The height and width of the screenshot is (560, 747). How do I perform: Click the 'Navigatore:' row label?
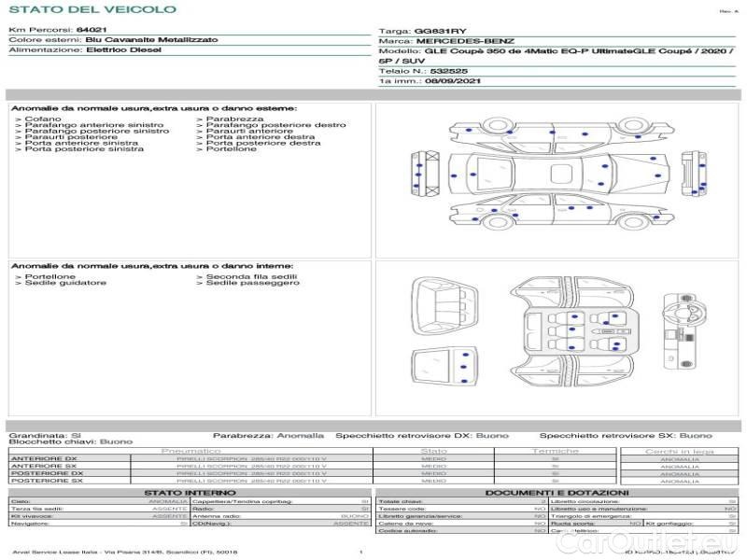30,524
